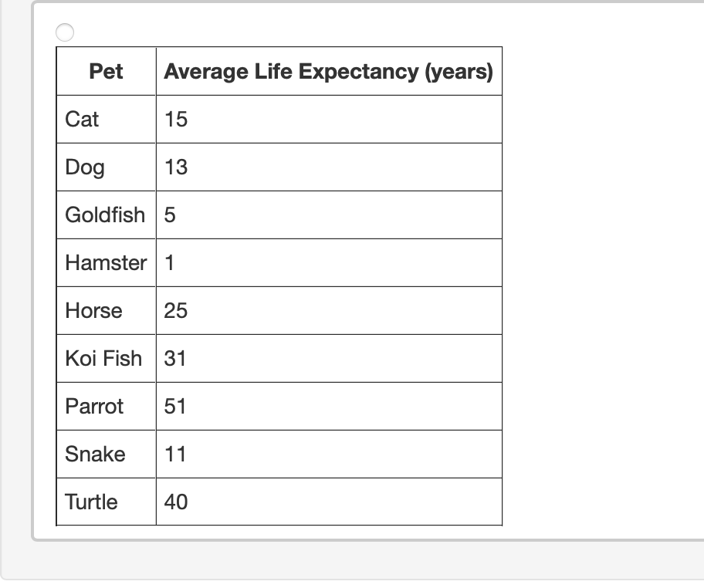The height and width of the screenshot is (588, 704).
Task: Select the radio button above the table
Action: [x=66, y=32]
